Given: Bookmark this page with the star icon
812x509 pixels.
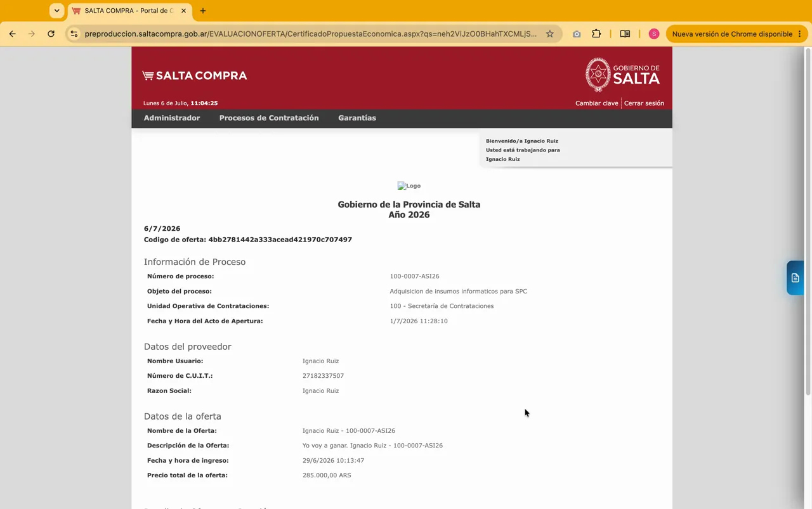Looking at the screenshot, I should pos(550,34).
